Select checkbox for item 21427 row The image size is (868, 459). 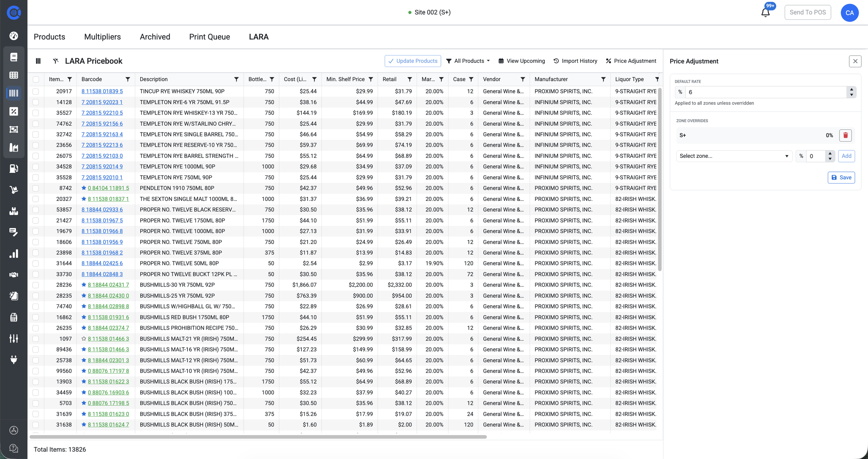(36, 221)
